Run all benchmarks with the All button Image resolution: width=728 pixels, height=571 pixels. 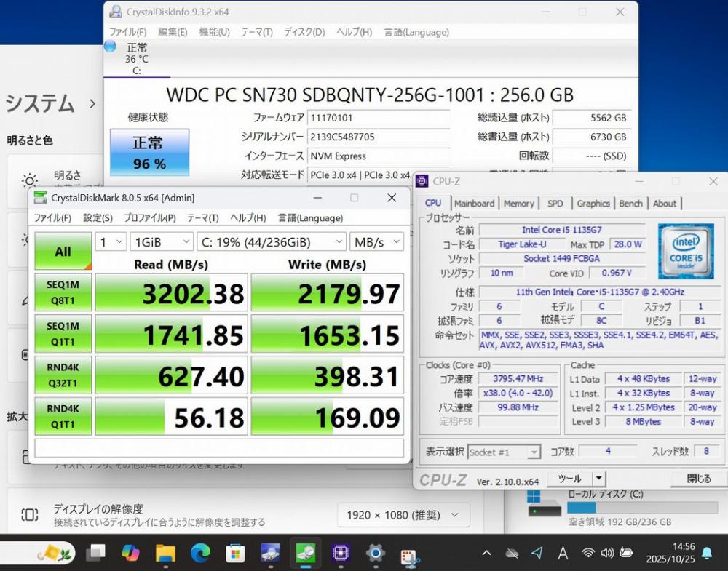click(x=63, y=251)
